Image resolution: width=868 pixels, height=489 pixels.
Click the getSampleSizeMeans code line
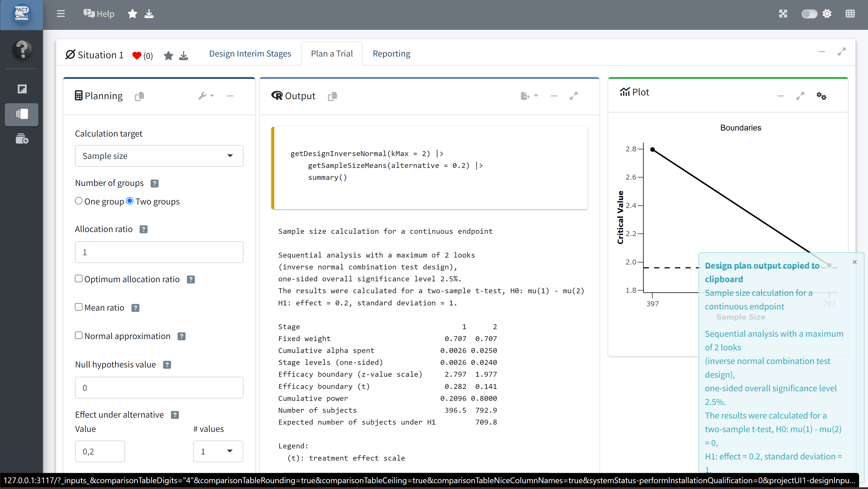pyautogui.click(x=395, y=165)
